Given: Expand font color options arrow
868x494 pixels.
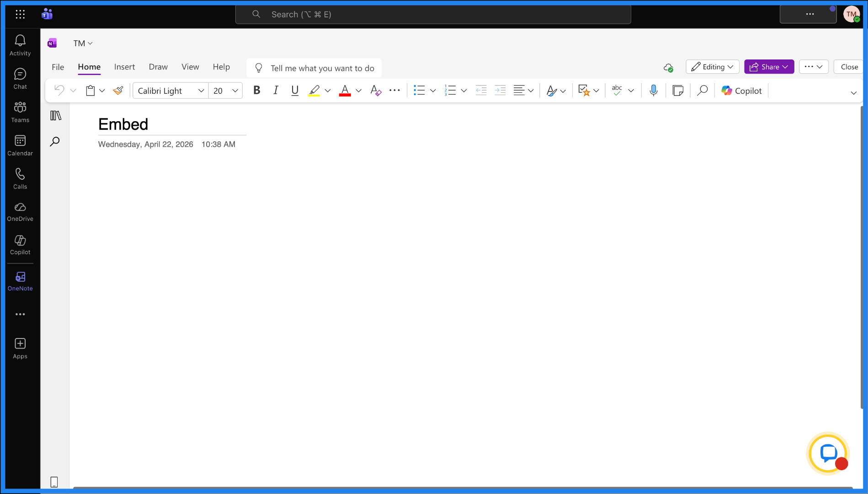Looking at the screenshot, I should pyautogui.click(x=359, y=91).
